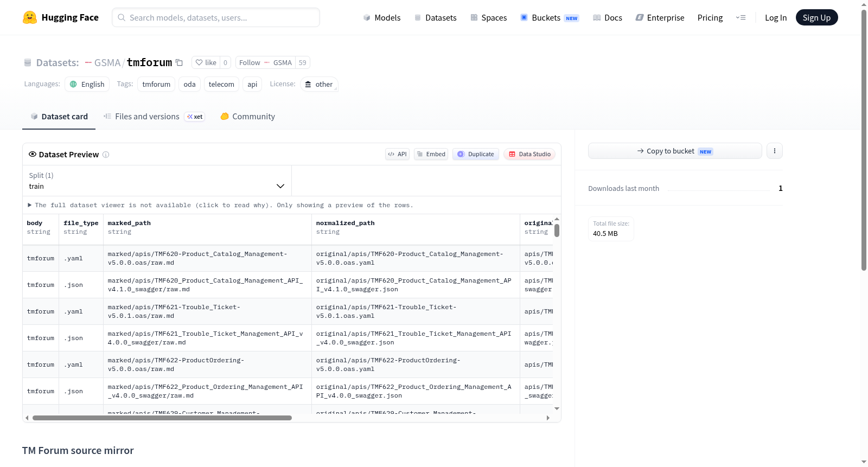Switch to the Dataset card tab
868x467 pixels.
pos(59,117)
